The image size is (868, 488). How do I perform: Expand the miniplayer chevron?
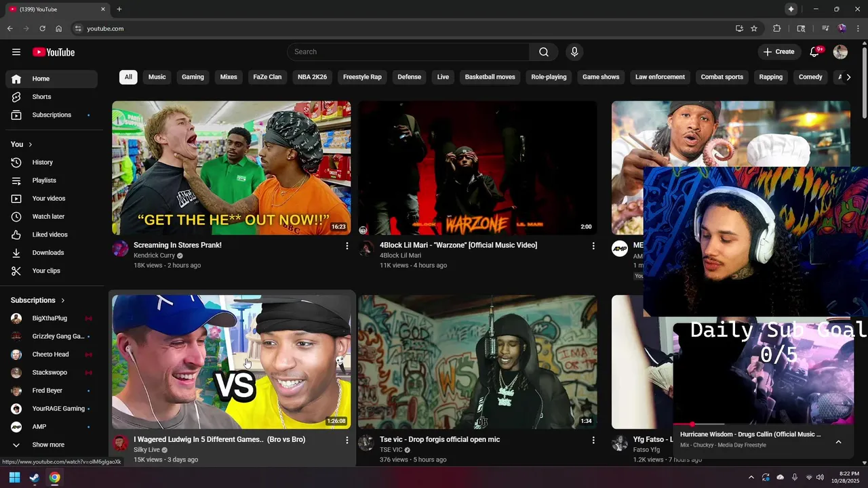838,442
